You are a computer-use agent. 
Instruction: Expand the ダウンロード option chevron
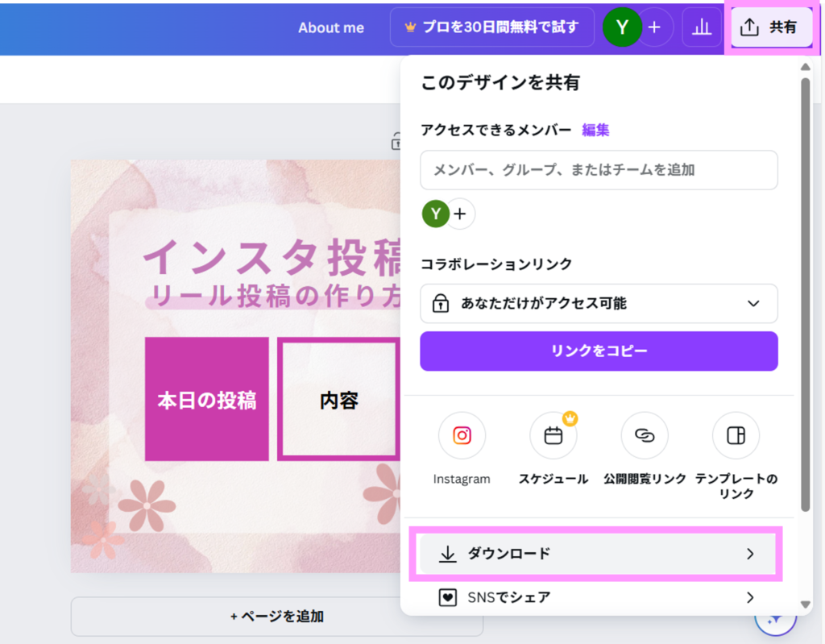(x=750, y=554)
